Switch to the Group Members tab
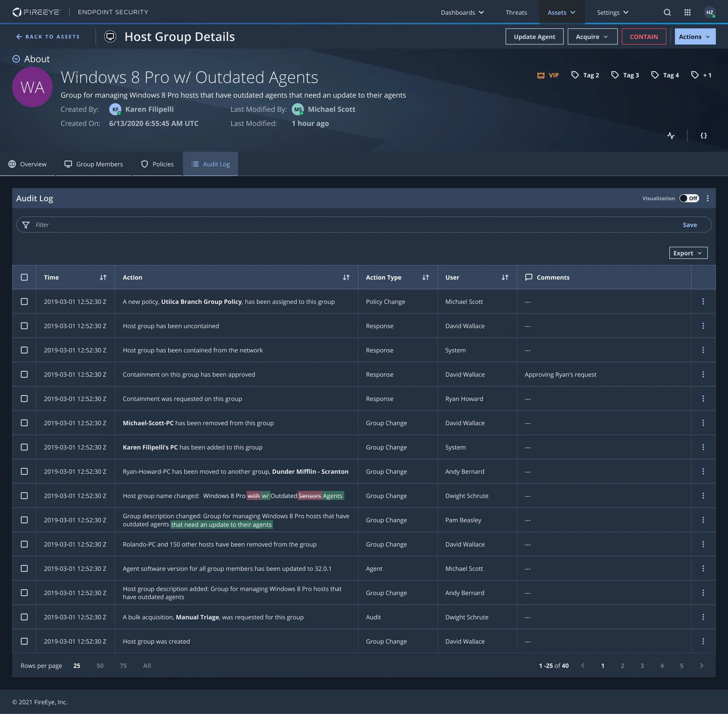 click(x=94, y=164)
